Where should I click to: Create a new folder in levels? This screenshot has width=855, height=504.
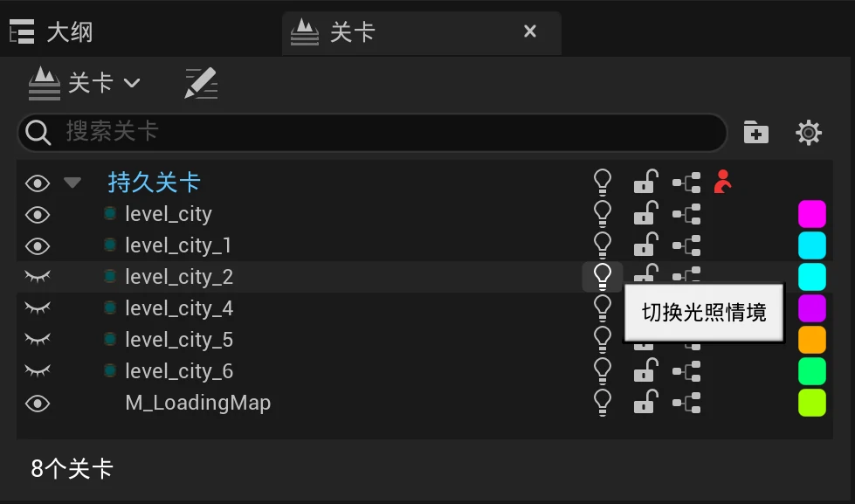[x=755, y=132]
